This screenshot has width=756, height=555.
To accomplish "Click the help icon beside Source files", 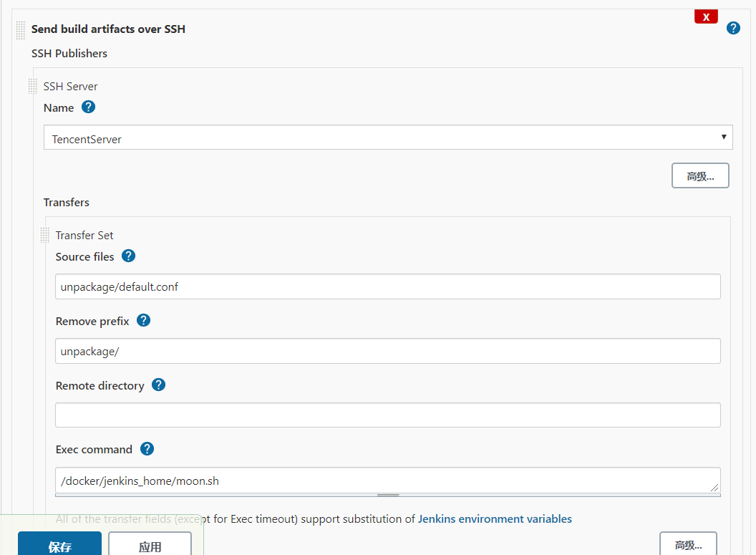I will (128, 256).
